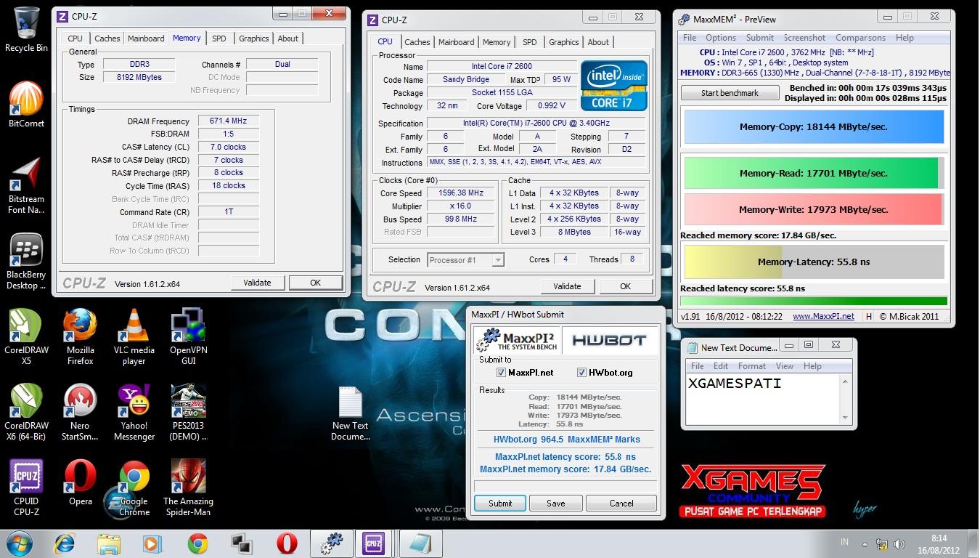Click the Notepad text area with XGAMESPATI
Viewport: 980px width, 558px height.
pyautogui.click(x=763, y=399)
